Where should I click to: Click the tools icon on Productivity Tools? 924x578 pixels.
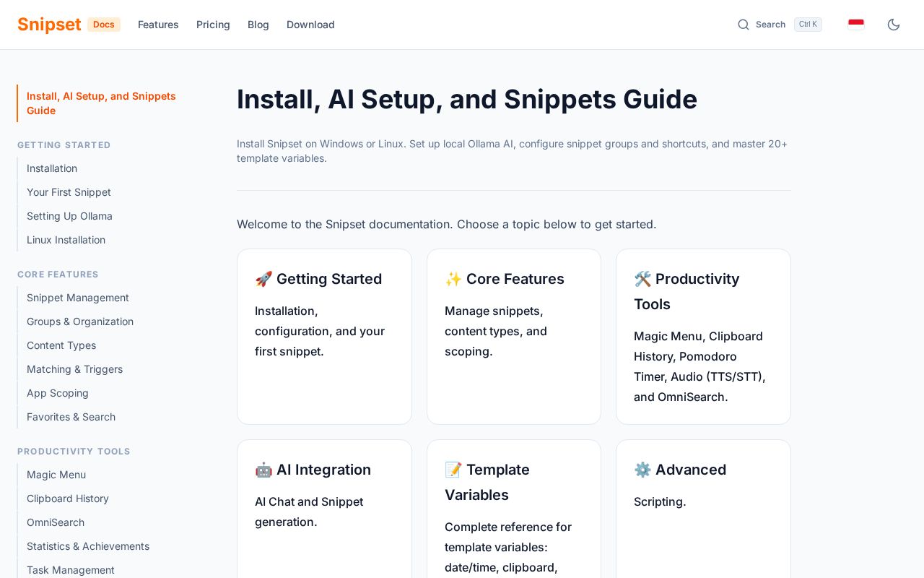(642, 279)
